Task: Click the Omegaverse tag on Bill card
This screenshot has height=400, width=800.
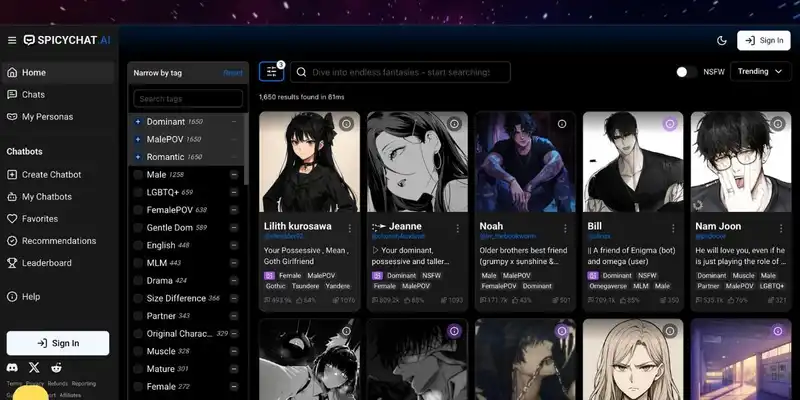Action: coord(608,286)
